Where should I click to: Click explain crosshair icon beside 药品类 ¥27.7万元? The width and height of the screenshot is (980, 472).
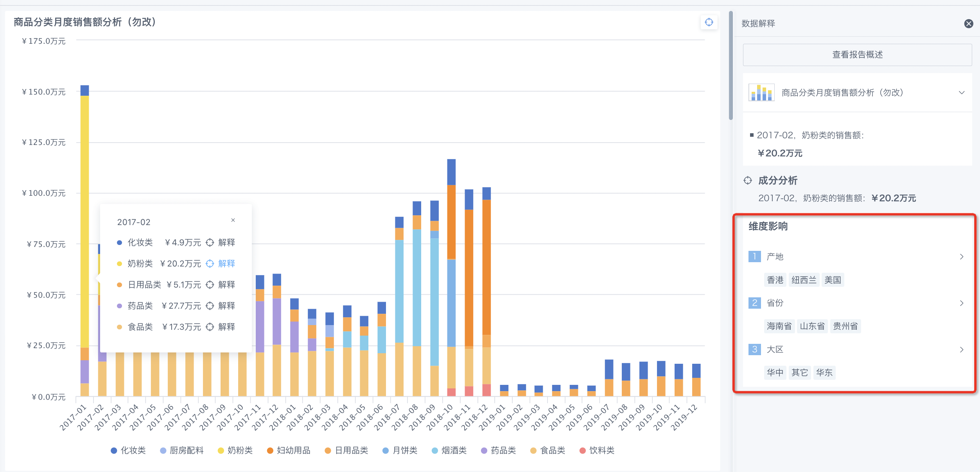point(210,306)
